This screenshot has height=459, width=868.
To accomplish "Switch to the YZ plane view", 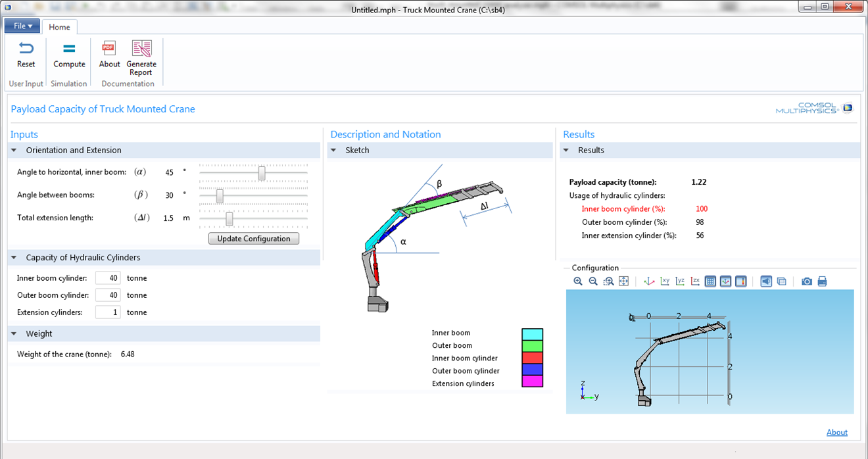I will 680,281.
